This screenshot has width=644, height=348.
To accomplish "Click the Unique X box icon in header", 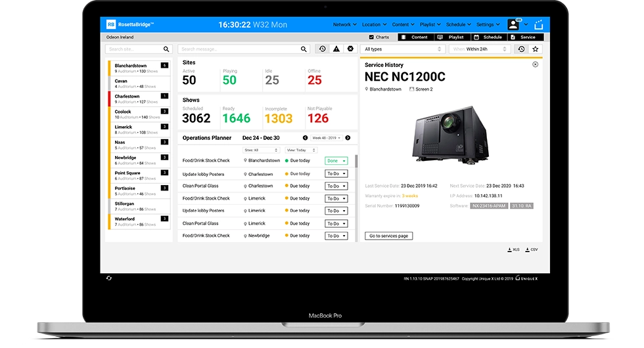I will (538, 25).
